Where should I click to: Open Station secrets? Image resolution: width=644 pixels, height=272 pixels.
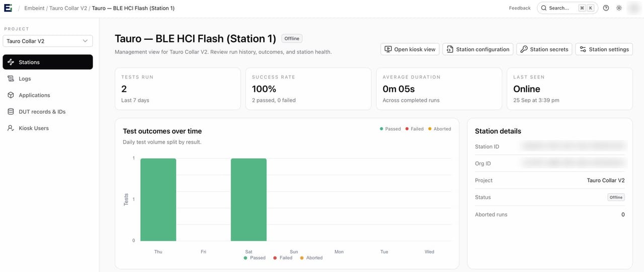point(544,49)
